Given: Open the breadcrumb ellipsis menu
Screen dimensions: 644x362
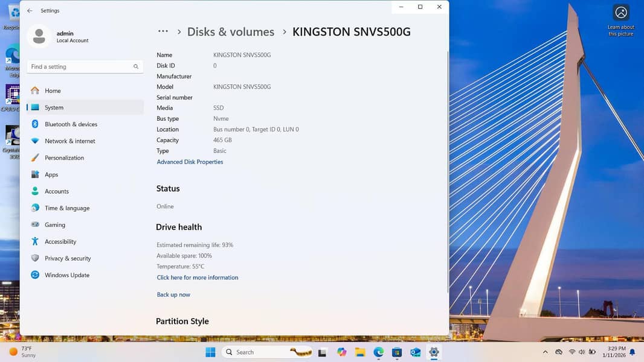Looking at the screenshot, I should tap(163, 31).
